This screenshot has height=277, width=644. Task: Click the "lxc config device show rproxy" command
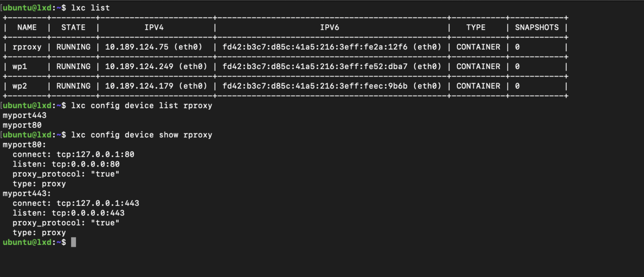point(142,135)
